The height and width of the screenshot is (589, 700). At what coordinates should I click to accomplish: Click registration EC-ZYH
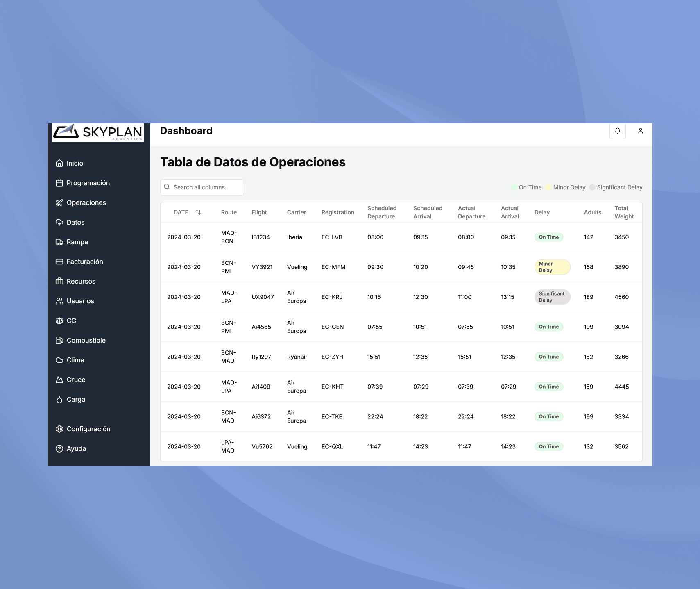[x=333, y=357]
